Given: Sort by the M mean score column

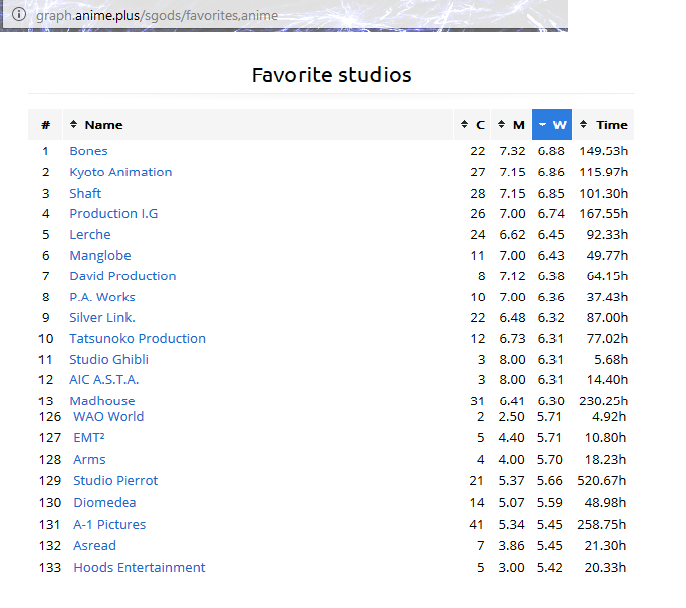Looking at the screenshot, I should tap(512, 125).
